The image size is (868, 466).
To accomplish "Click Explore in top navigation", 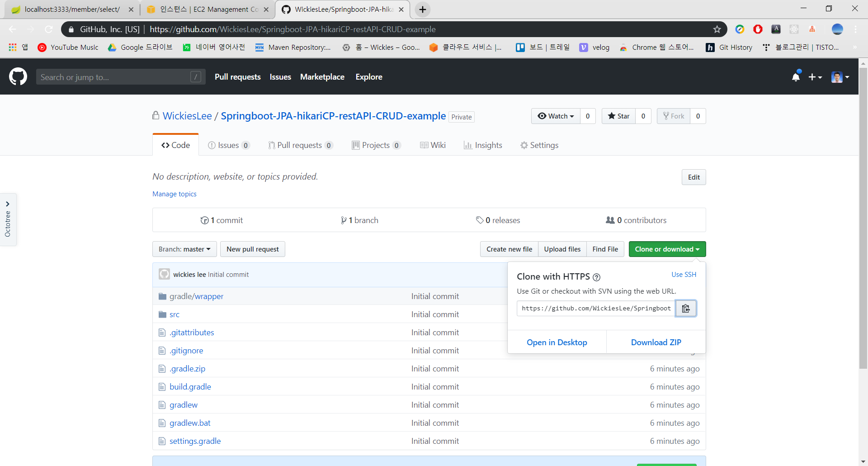I will pyautogui.click(x=369, y=77).
